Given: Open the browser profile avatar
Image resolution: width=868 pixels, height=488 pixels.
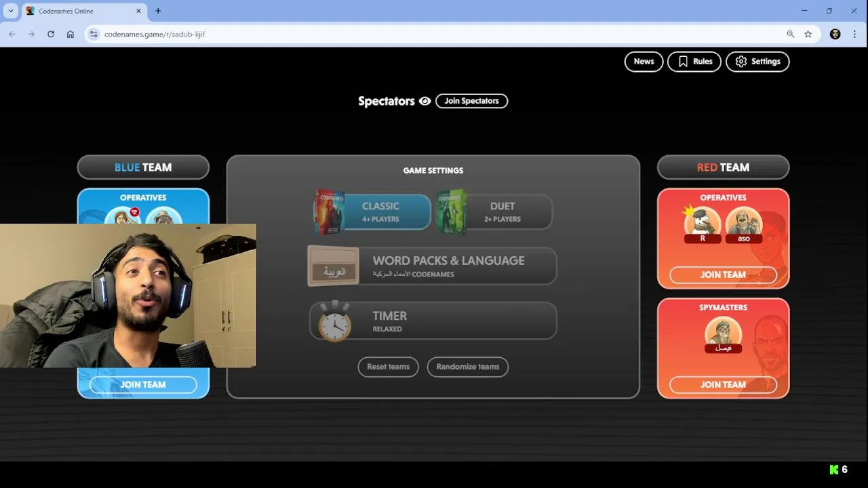Looking at the screenshot, I should coord(835,34).
